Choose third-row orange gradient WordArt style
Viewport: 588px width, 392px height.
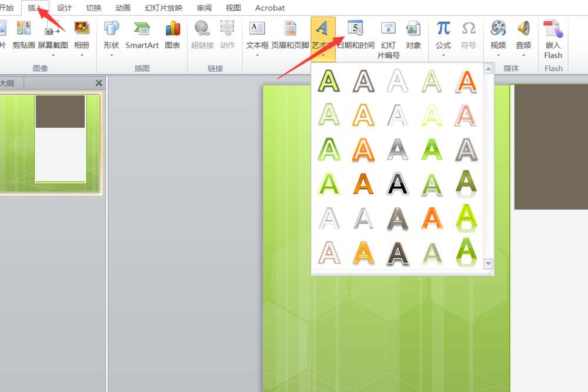click(x=363, y=150)
